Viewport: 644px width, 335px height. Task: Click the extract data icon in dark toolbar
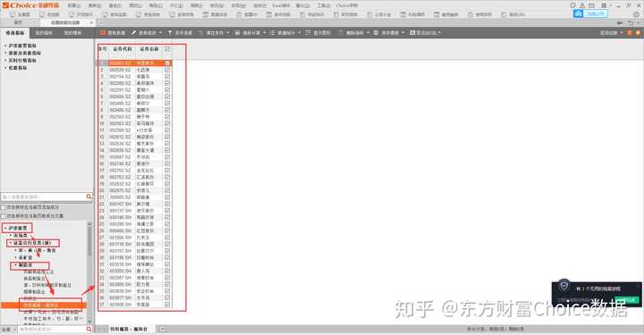[103, 32]
